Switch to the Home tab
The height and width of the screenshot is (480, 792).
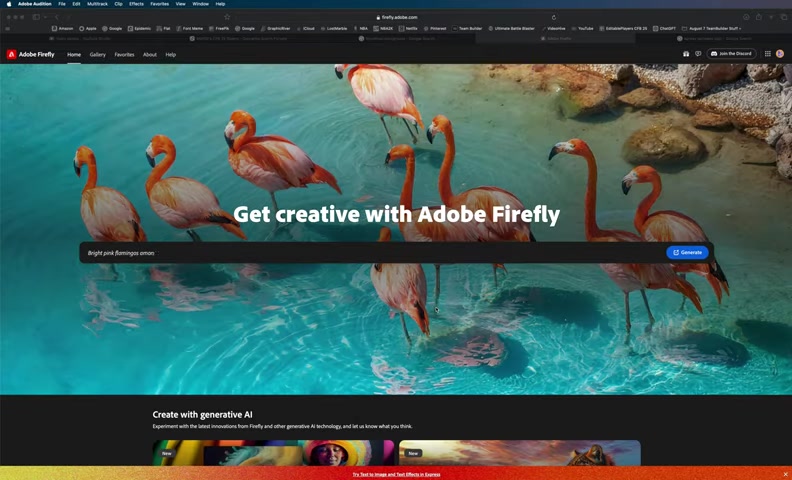tap(74, 55)
